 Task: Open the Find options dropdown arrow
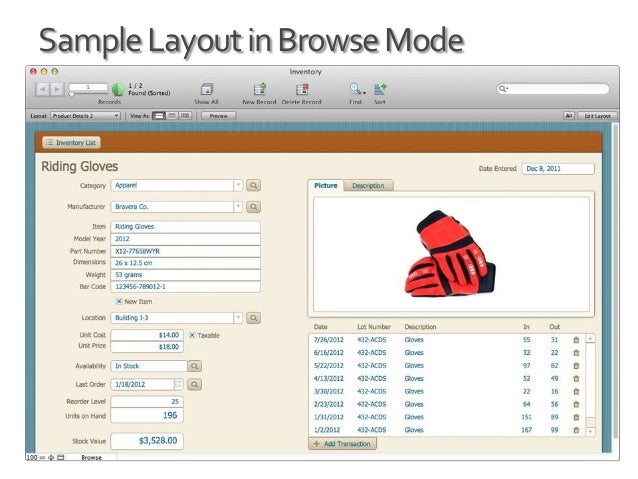(x=364, y=93)
